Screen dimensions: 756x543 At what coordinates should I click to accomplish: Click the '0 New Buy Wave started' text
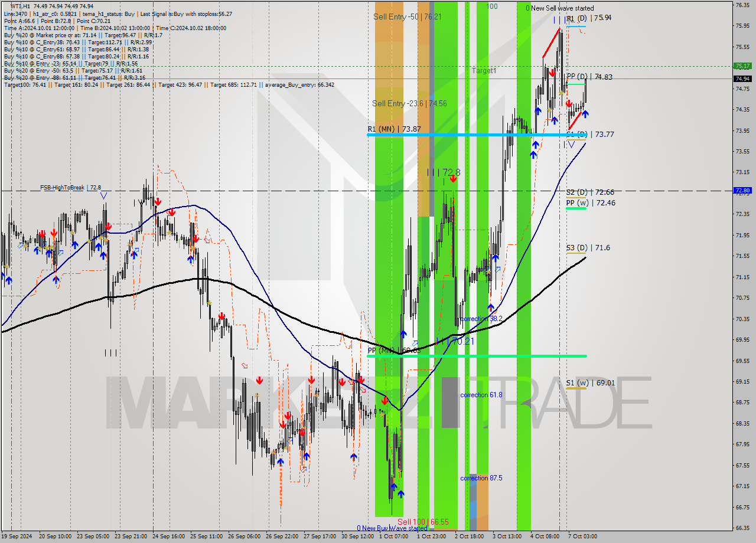pos(392,528)
